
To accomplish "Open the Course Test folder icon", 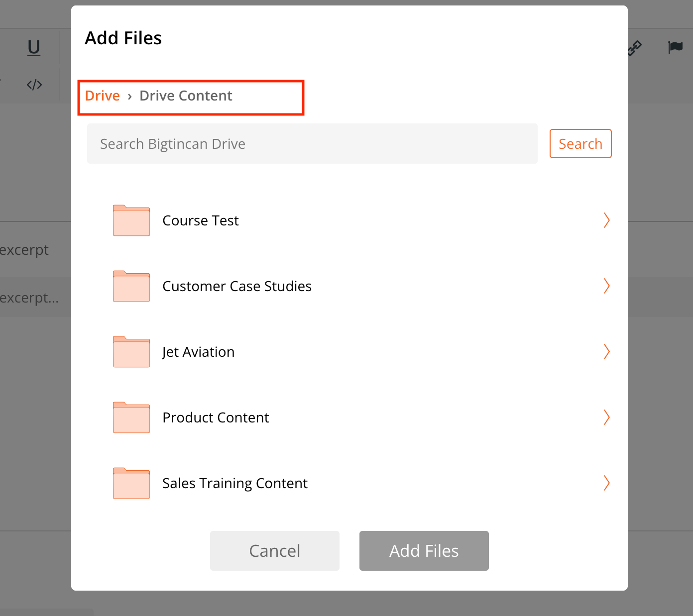I will [131, 220].
